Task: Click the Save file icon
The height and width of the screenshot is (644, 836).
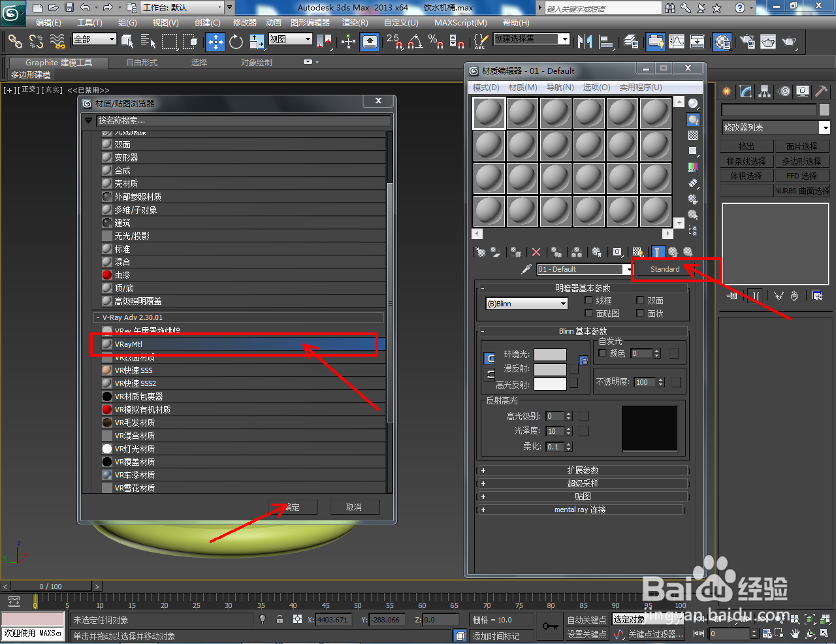Action: tap(69, 8)
